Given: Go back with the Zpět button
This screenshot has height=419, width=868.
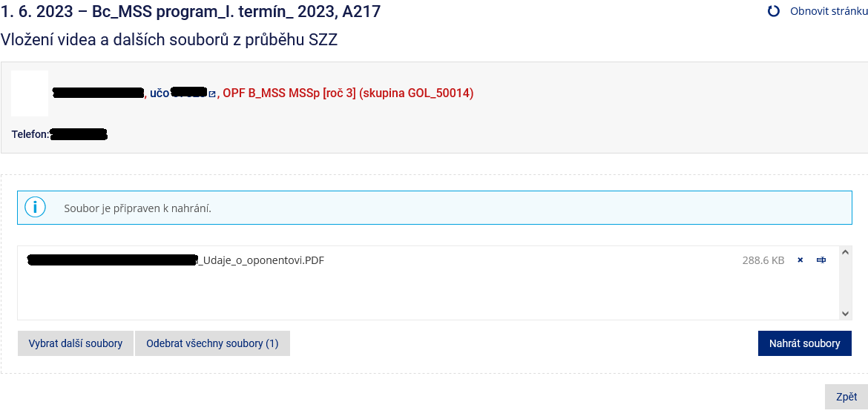Looking at the screenshot, I should click(846, 397).
